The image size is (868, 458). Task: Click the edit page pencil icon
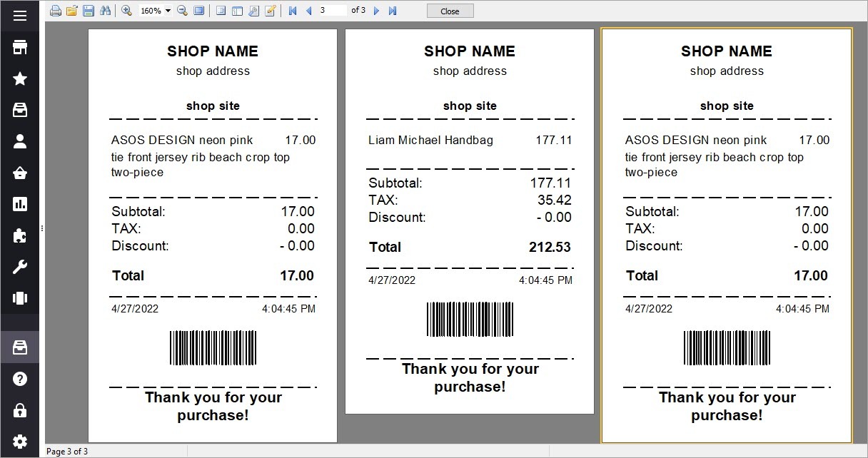pos(271,11)
